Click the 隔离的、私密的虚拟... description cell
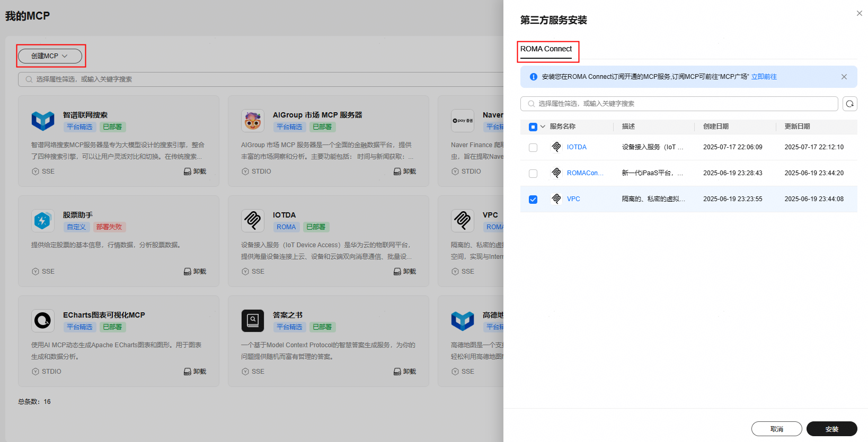868x442 pixels. coord(654,199)
